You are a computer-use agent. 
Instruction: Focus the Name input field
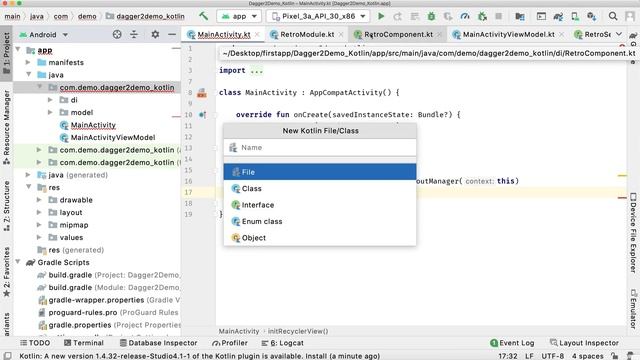(x=320, y=147)
